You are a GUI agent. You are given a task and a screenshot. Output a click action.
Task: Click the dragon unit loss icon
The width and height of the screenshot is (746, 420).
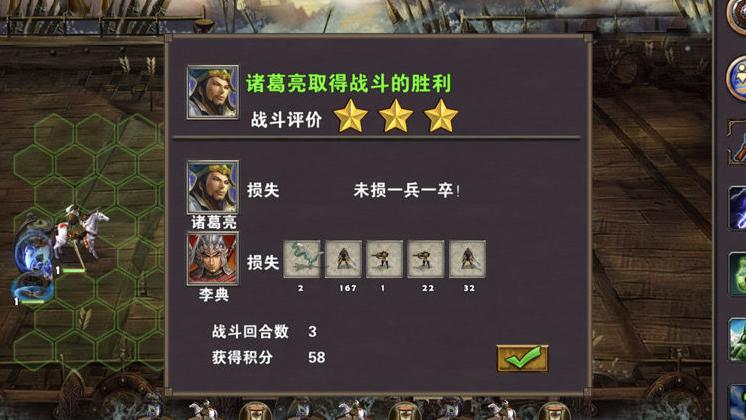tap(302, 259)
